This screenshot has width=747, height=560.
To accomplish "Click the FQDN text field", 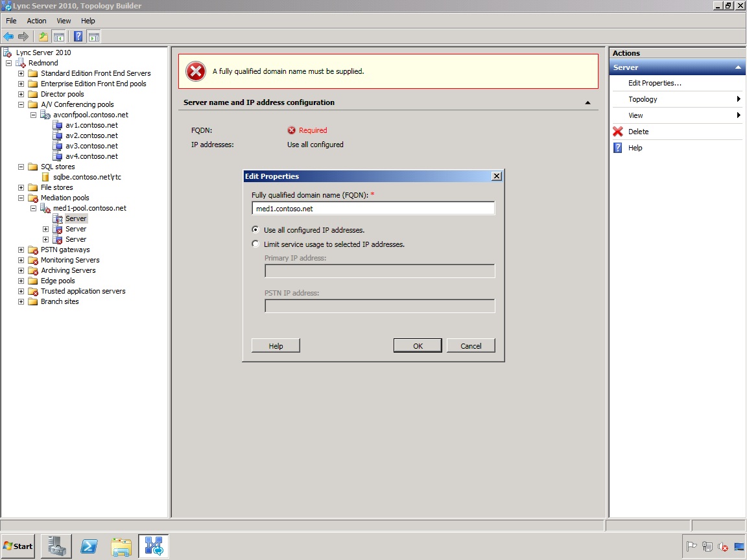I will click(373, 209).
